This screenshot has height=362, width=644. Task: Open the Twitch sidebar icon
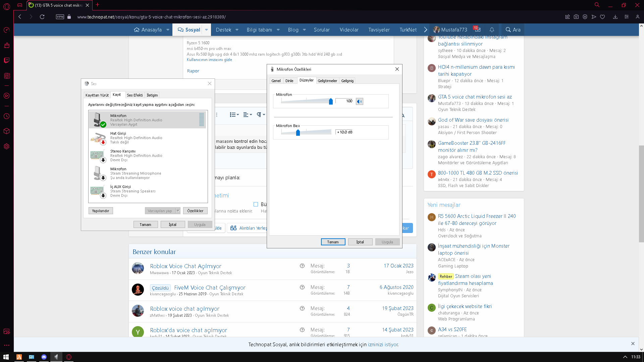click(7, 60)
